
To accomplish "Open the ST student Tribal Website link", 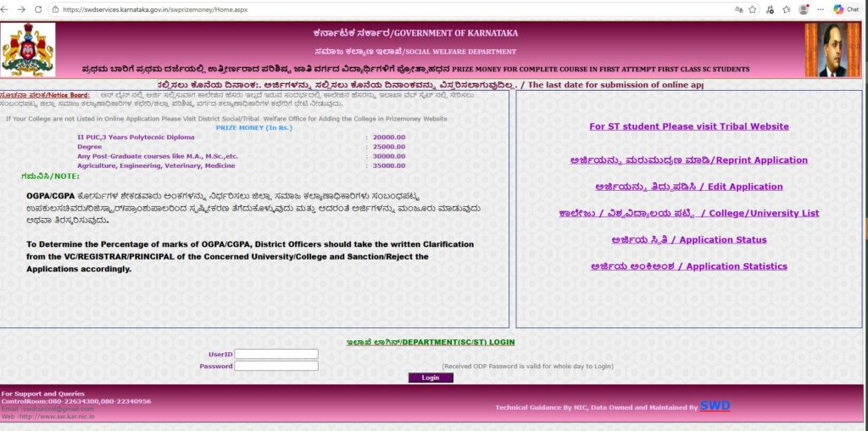I will tap(688, 126).
